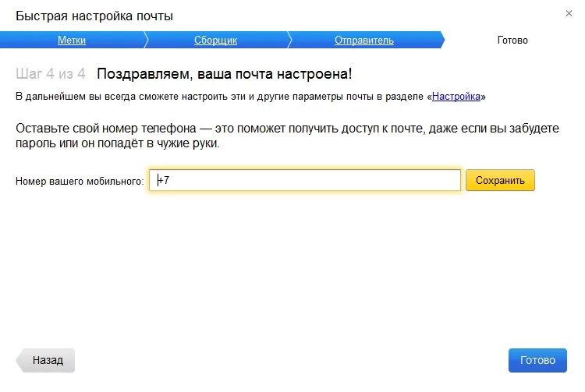Go to the Метки step
The width and height of the screenshot is (585, 392).
pos(72,41)
